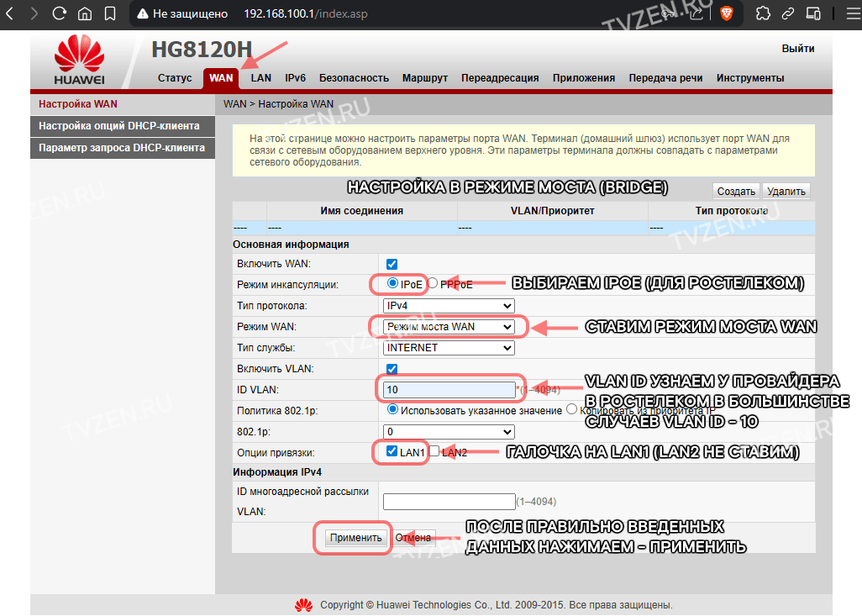The image size is (862, 616).
Task: Select Копировать из приоритета IP radio
Action: (x=572, y=409)
